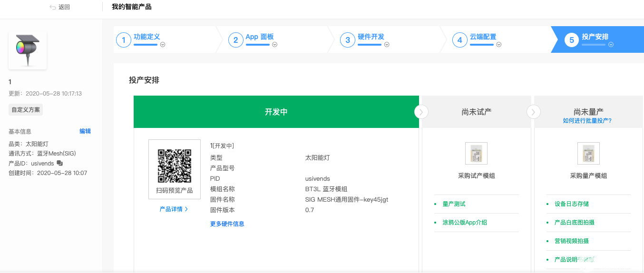Click the firmware name SIG MESH通用固件-key45jgt
This screenshot has width=644, height=273.
click(x=347, y=200)
